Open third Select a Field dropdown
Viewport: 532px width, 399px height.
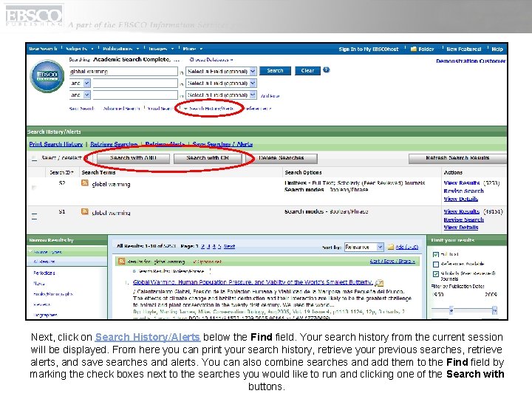[x=221, y=95]
